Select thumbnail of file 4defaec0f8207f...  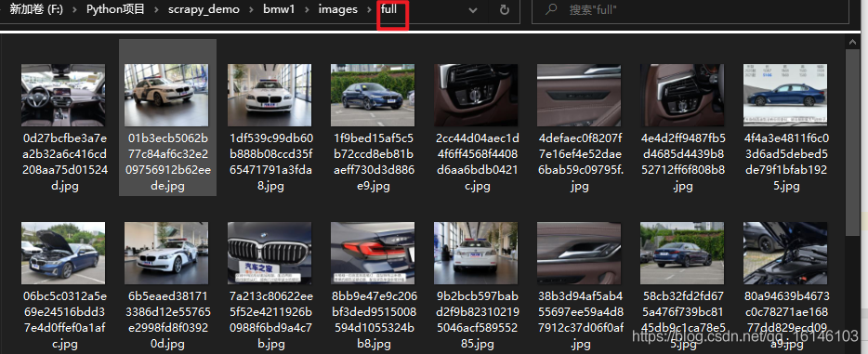pos(579,95)
